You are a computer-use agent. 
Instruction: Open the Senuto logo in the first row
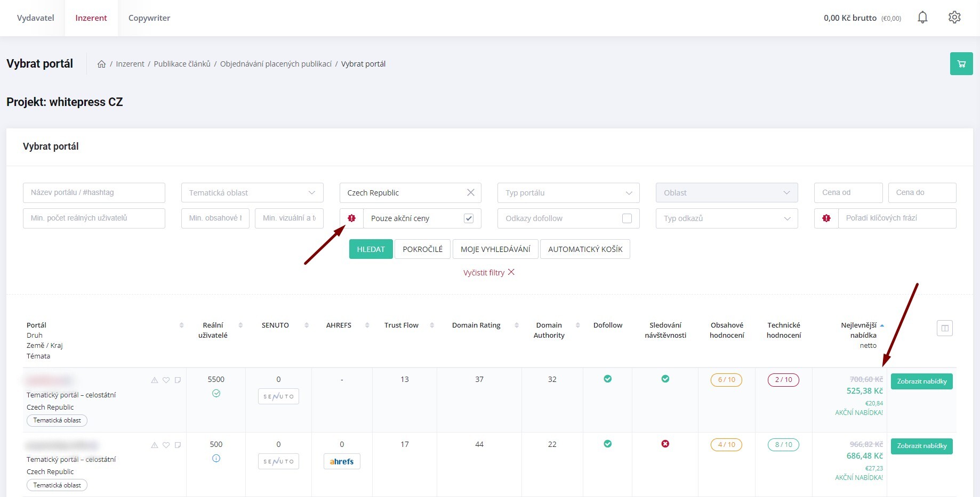click(278, 396)
